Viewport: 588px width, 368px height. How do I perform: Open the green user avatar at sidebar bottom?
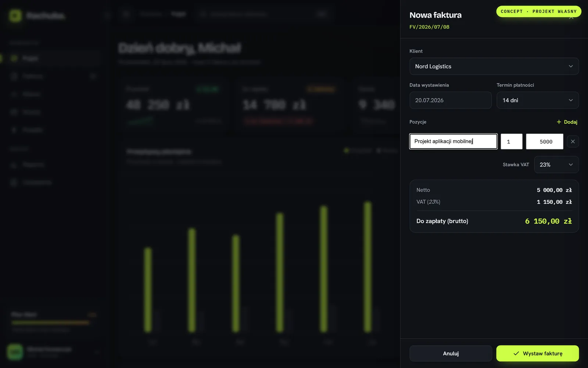[x=15, y=352]
